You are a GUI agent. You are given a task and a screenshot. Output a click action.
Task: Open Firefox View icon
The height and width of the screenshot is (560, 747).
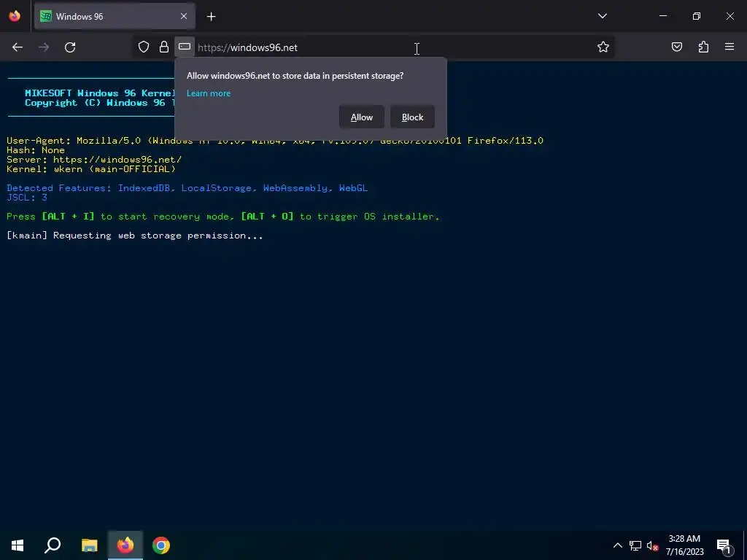point(15,16)
